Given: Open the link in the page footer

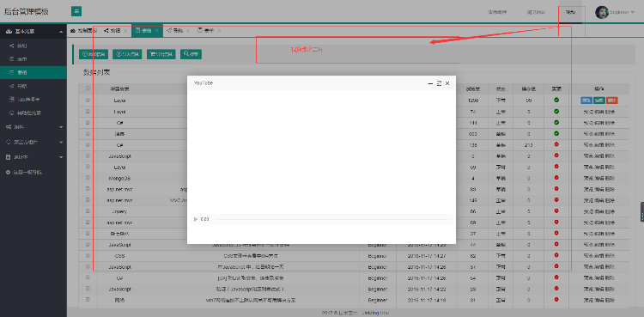Looking at the screenshot, I should point(376,313).
